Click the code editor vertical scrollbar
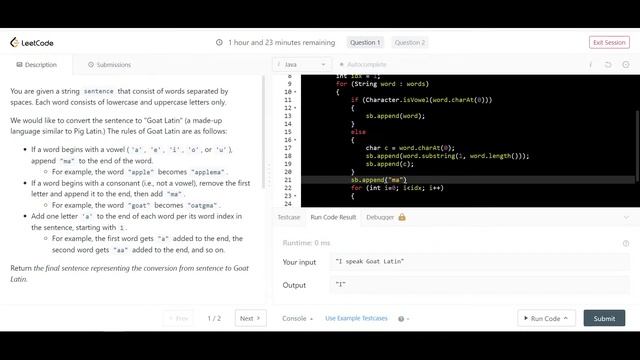 (637, 147)
